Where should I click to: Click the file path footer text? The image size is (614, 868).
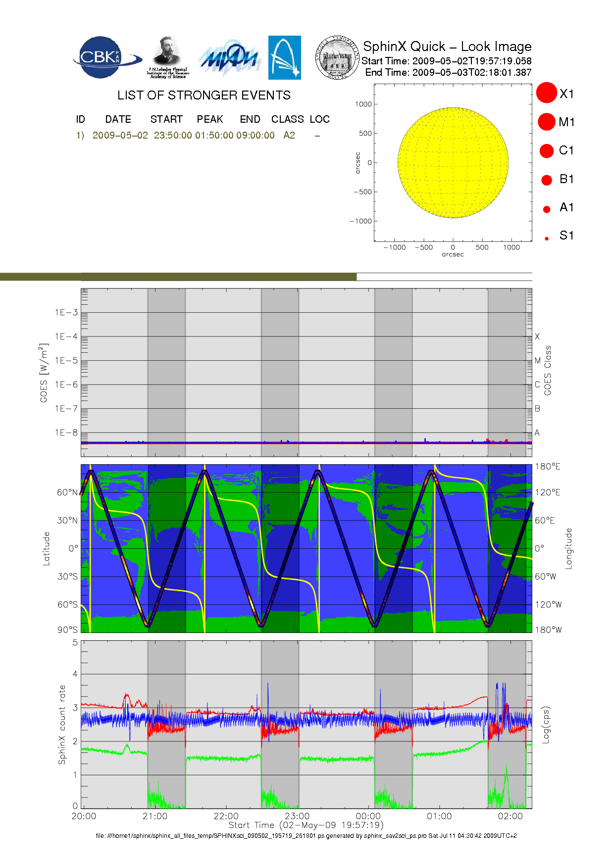pyautogui.click(x=306, y=836)
